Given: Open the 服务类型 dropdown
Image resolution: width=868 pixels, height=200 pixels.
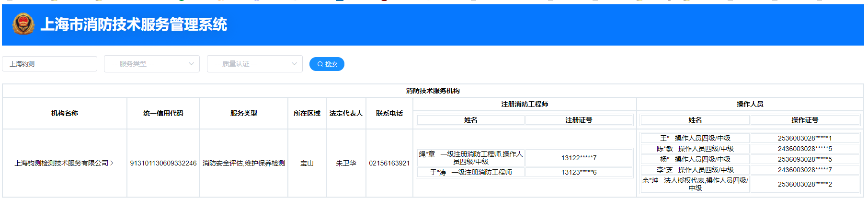Looking at the screenshot, I should click(152, 64).
